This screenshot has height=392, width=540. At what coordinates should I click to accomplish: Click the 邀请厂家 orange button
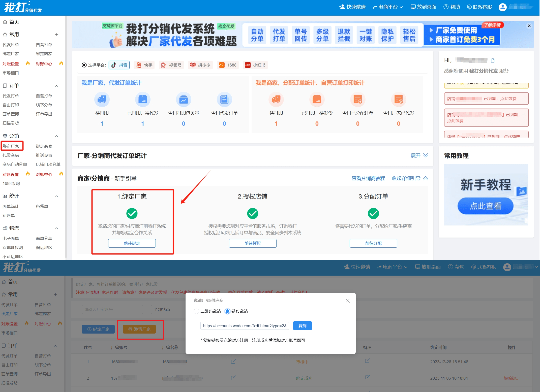pos(139,329)
